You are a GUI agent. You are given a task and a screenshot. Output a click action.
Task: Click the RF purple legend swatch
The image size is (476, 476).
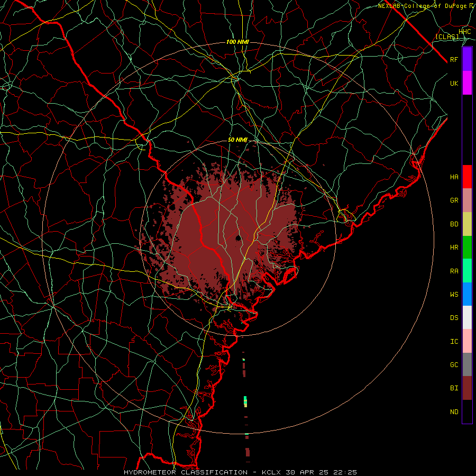click(467, 59)
